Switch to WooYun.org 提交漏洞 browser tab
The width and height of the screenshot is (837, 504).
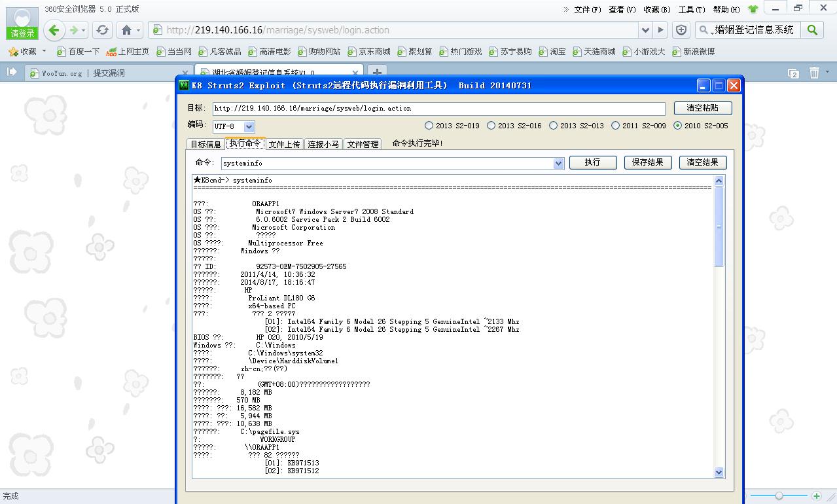pos(107,73)
